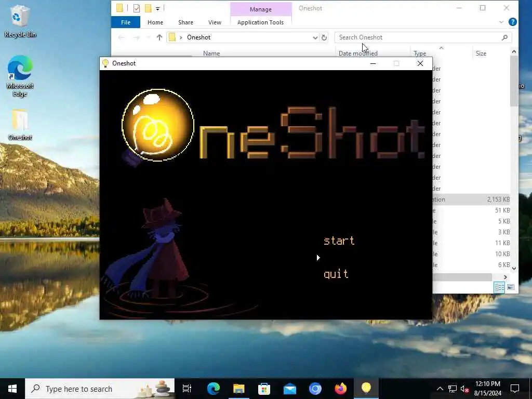Select the Oneshot folder on the desktop
The height and width of the screenshot is (399, 532).
tap(20, 125)
